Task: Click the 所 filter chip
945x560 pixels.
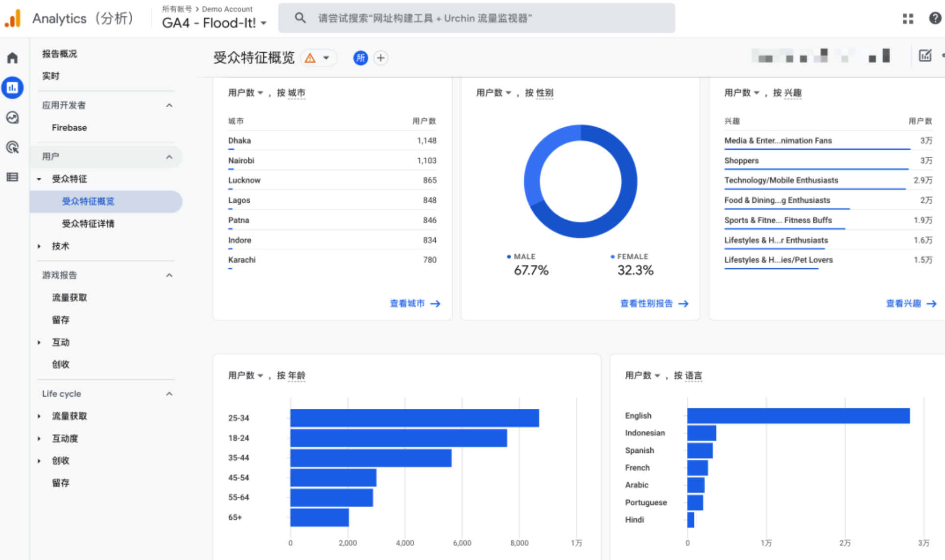Action: click(360, 58)
